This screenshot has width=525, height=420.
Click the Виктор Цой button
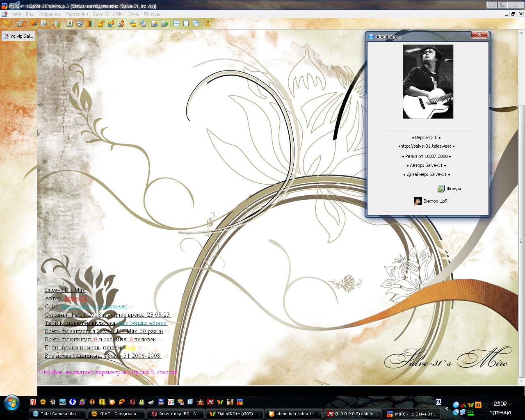431,201
